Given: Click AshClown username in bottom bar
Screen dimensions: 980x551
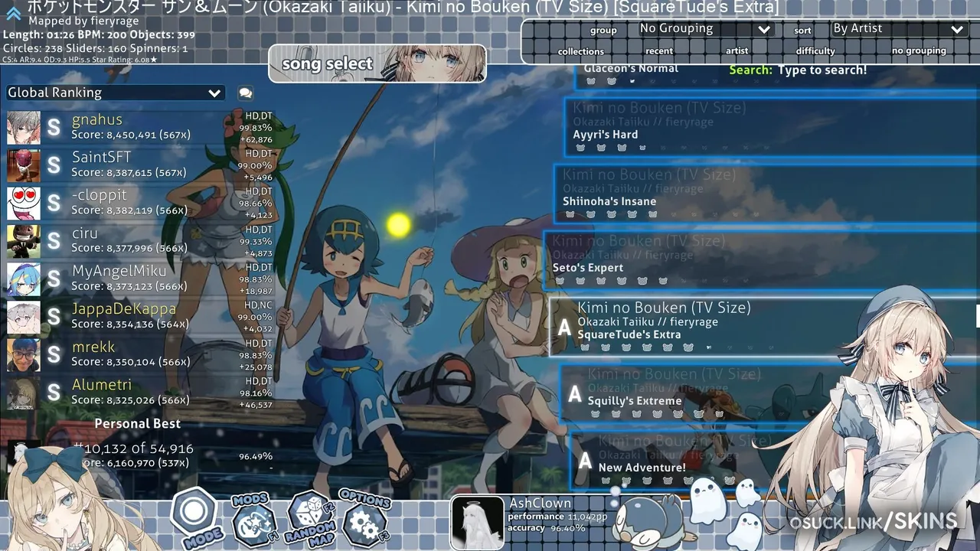Looking at the screenshot, I should (x=540, y=504).
